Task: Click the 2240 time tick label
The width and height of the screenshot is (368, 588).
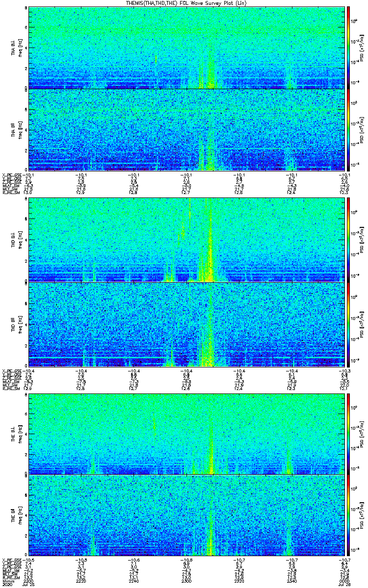Action: tap(133, 580)
